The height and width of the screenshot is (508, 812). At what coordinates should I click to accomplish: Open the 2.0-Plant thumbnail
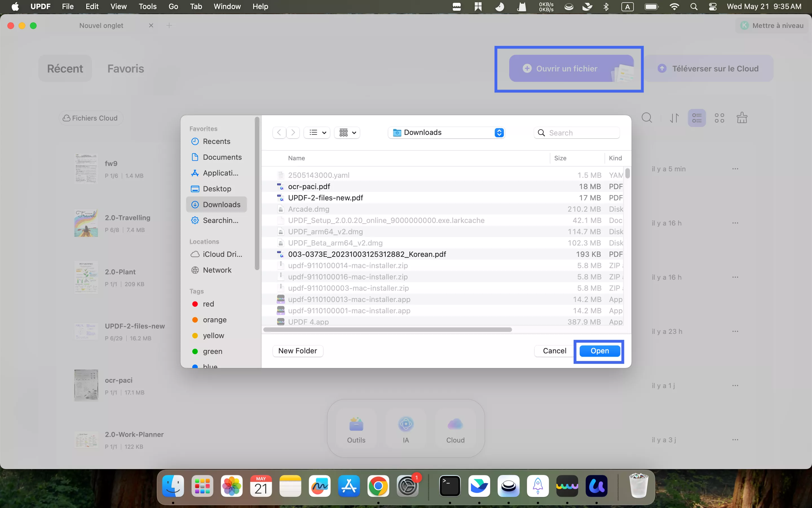coord(86,277)
